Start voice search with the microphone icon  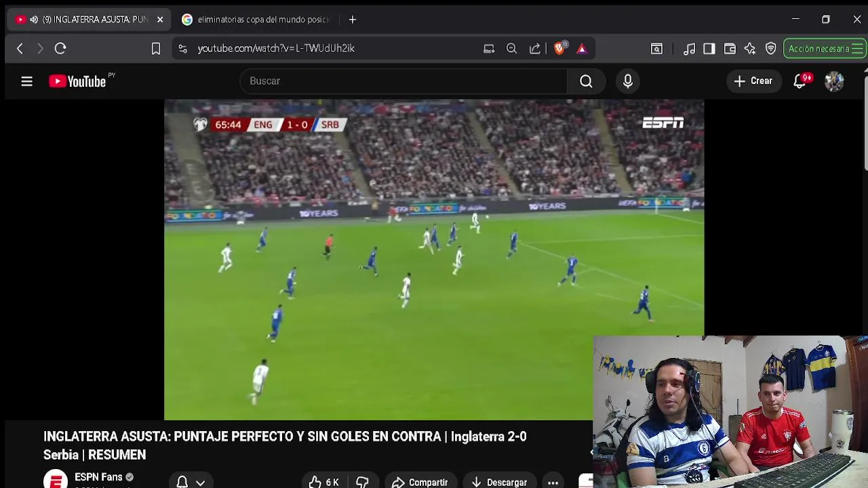point(628,81)
